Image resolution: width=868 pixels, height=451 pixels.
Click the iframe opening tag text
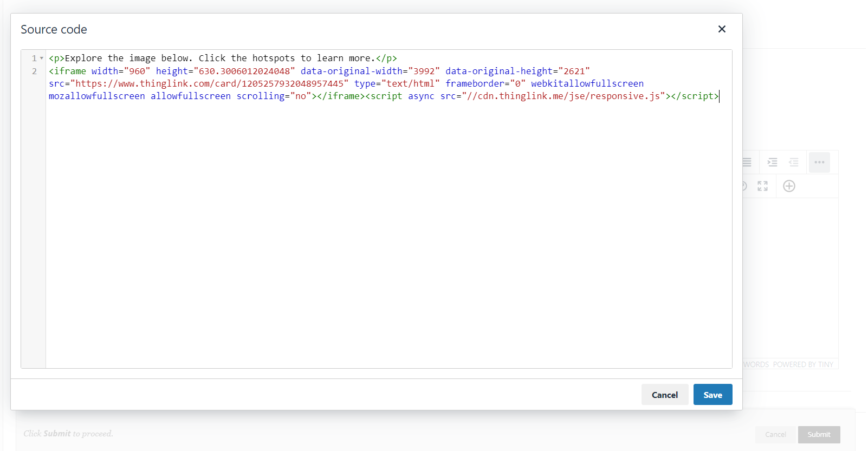tap(68, 71)
